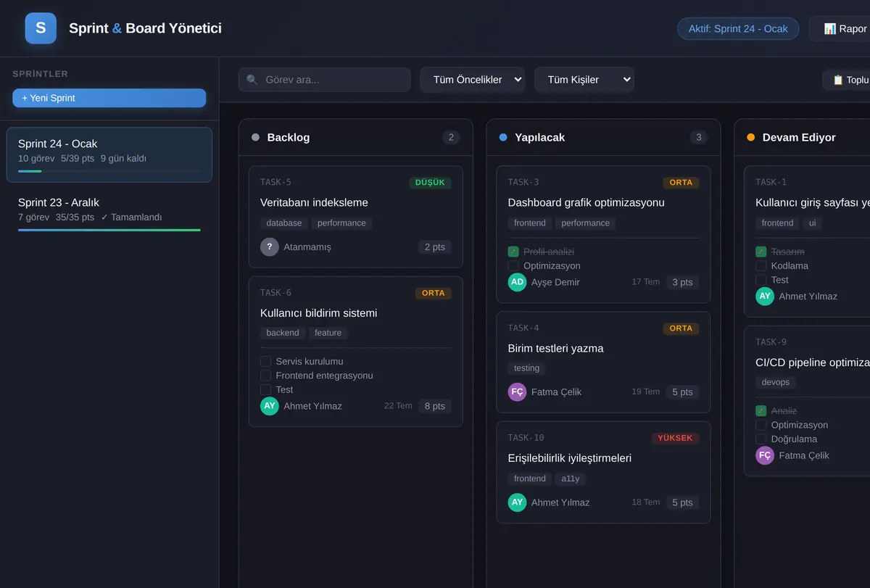The height and width of the screenshot is (588, 870).
Task: Click the question mark avatar on TASK-5
Action: click(x=270, y=247)
